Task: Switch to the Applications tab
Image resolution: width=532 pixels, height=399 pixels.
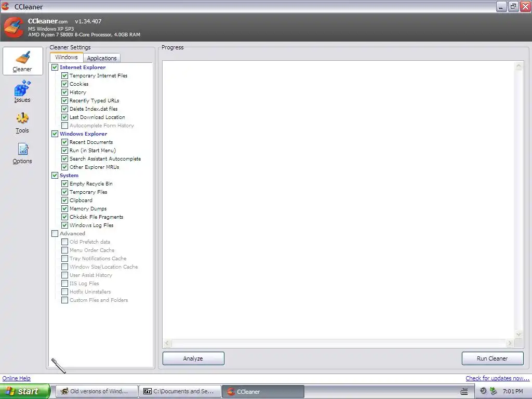Action: pyautogui.click(x=102, y=58)
